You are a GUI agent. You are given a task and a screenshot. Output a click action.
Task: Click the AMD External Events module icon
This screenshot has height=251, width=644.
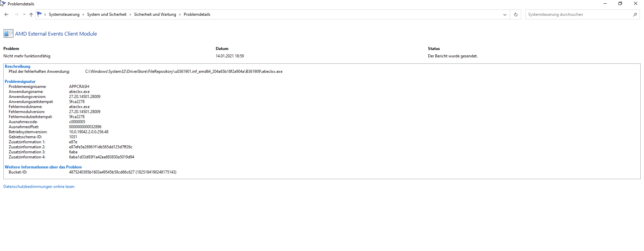point(8,34)
